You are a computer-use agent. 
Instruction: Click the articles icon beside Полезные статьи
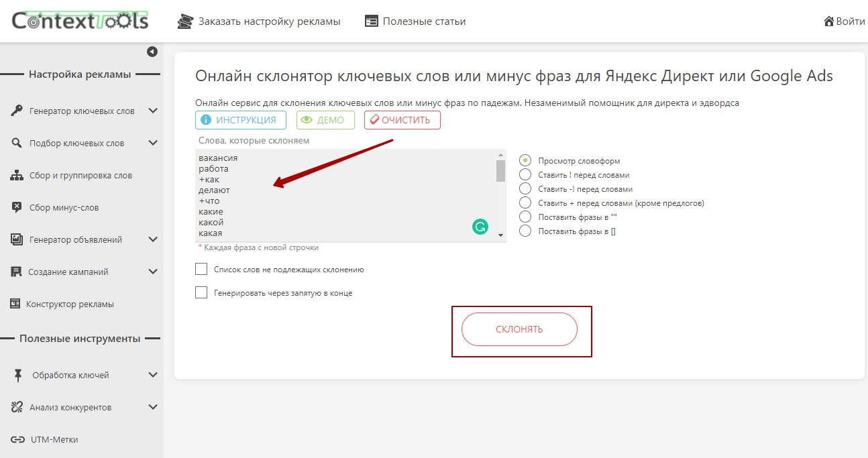pos(372,21)
